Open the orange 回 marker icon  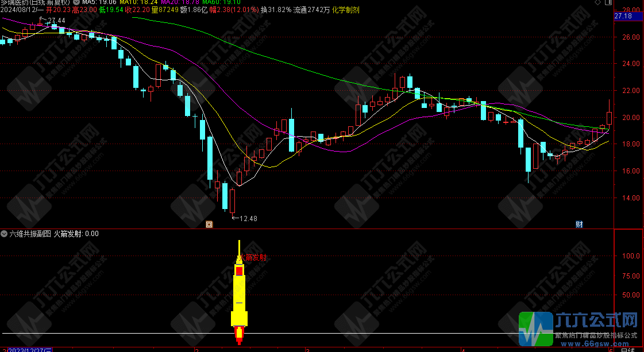coord(209,225)
